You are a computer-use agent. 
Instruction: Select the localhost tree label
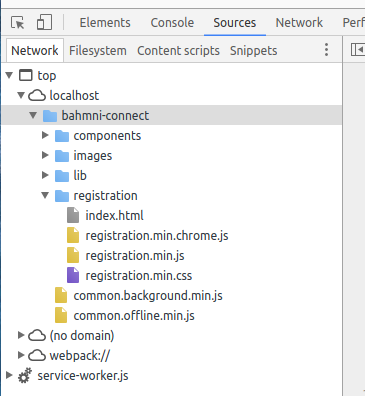pyautogui.click(x=74, y=96)
